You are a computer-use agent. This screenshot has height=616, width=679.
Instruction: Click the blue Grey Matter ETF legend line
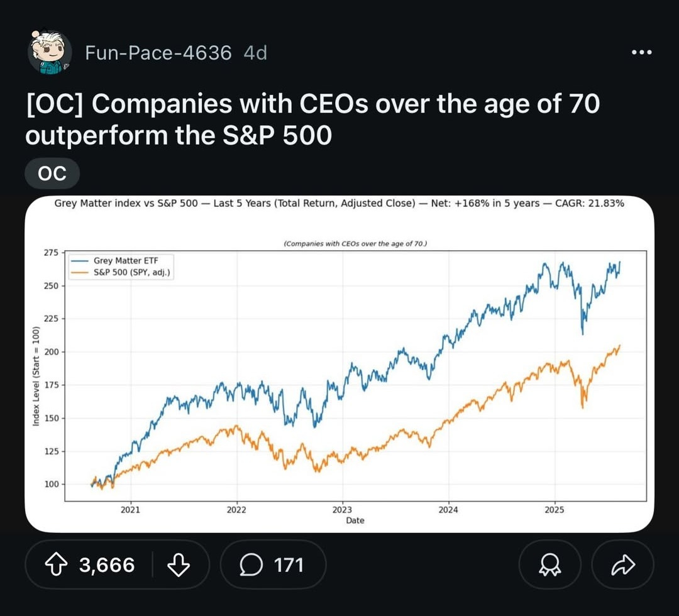[x=80, y=260]
